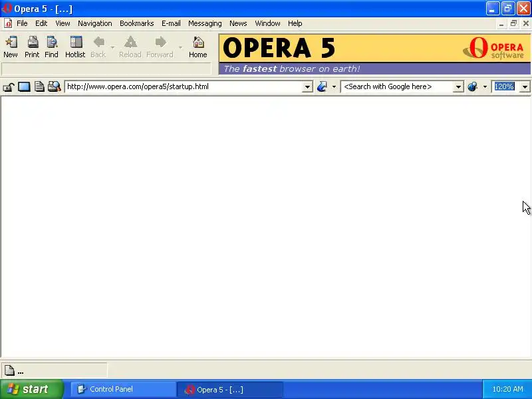The width and height of the screenshot is (532, 399).
Task: Open the Forward history dropdown arrow
Action: click(180, 47)
